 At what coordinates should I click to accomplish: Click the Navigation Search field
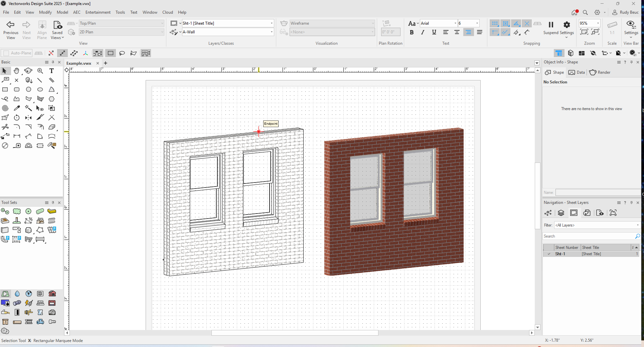coord(589,236)
